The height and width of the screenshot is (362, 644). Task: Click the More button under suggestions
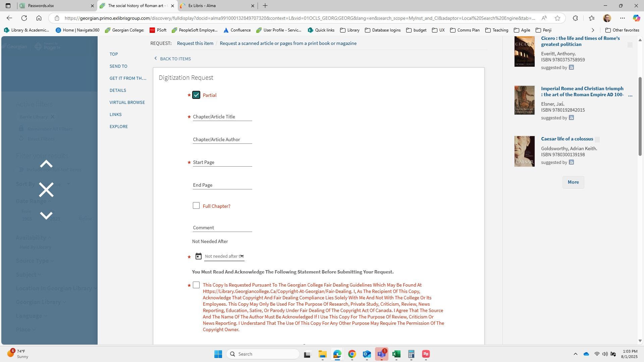(x=573, y=182)
